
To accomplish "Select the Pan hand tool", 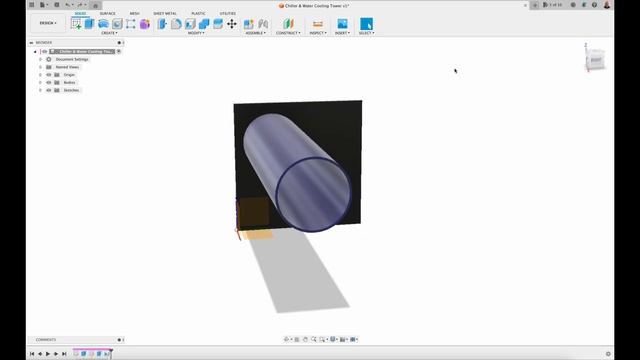I will 305,339.
